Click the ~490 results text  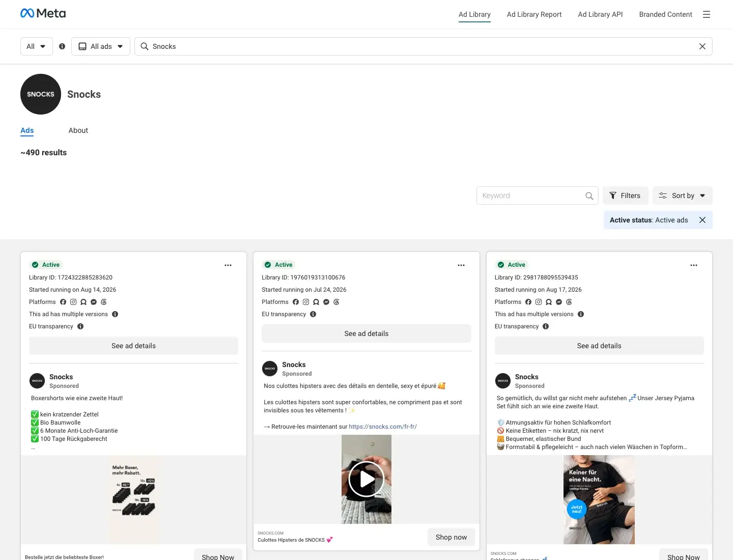[44, 152]
